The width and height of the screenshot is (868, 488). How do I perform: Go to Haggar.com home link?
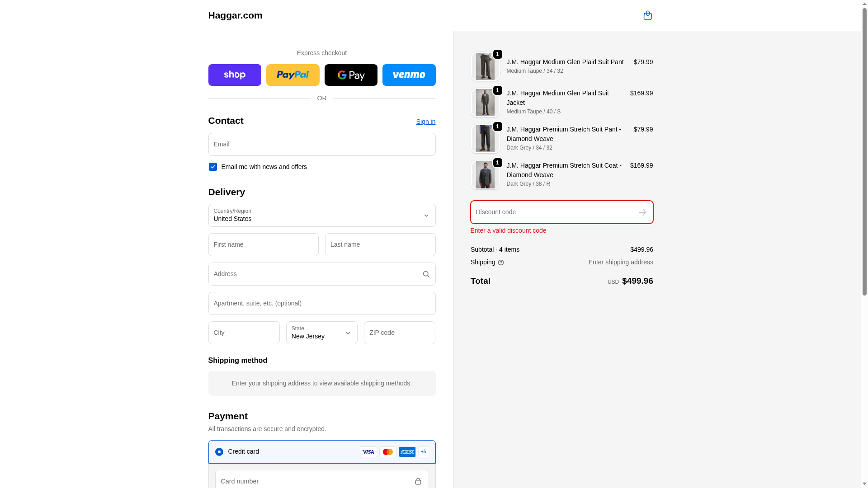(x=235, y=15)
